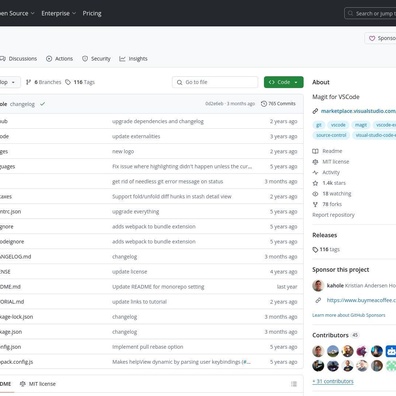
Task: Open the marketplace.visualstudio.com link
Action: coord(358,111)
